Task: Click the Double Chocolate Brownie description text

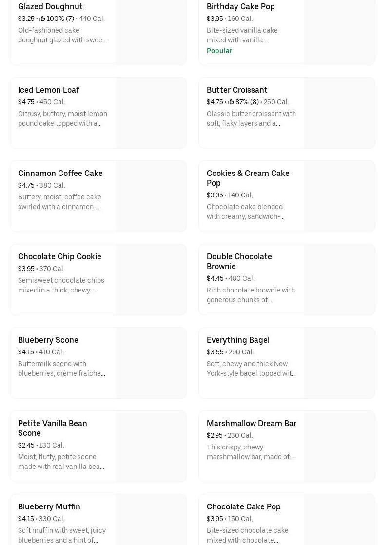Action: [x=251, y=295]
